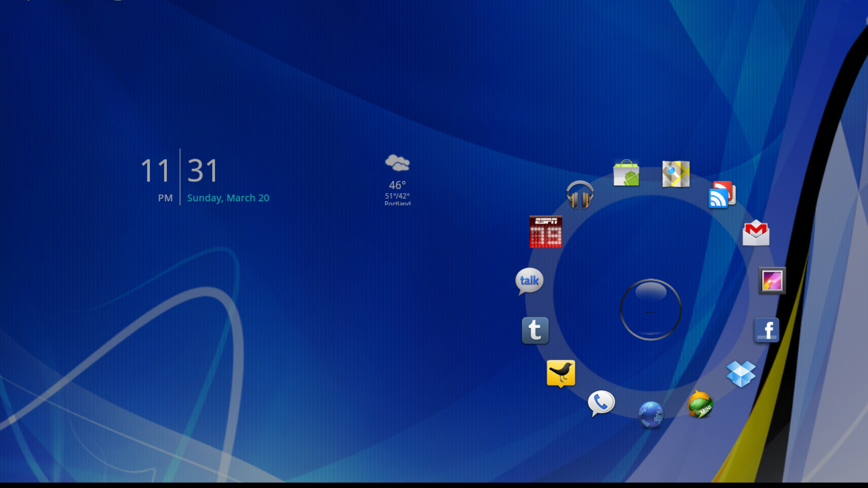Open the Google Talk app
This screenshot has height=488, width=868.
point(529,281)
